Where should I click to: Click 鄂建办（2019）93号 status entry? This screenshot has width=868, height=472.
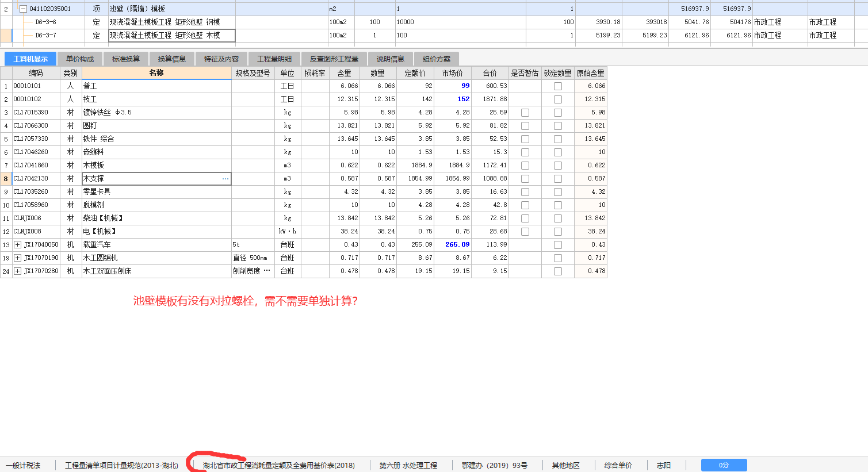[x=495, y=466]
